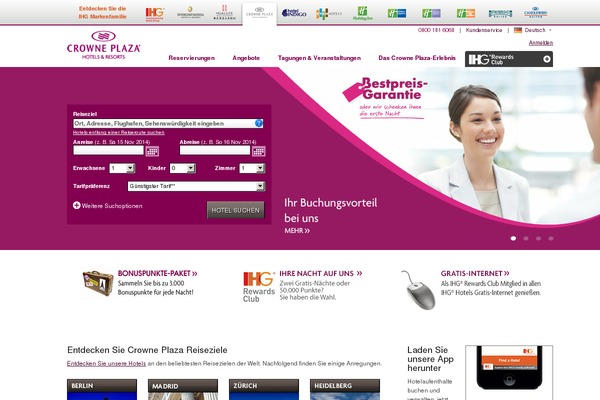The height and width of the screenshot is (400, 600).
Task: Click the computer mouse Gratis-Internet image
Action: (x=419, y=290)
